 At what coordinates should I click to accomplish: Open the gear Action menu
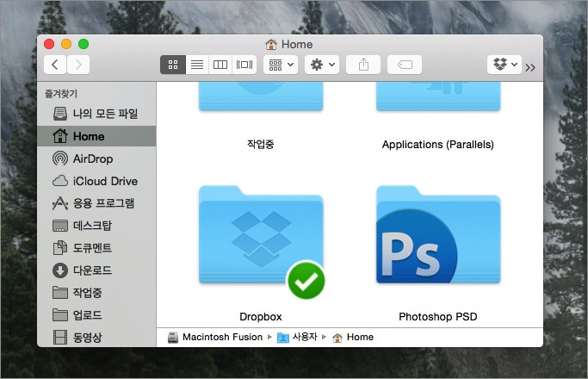tap(322, 65)
